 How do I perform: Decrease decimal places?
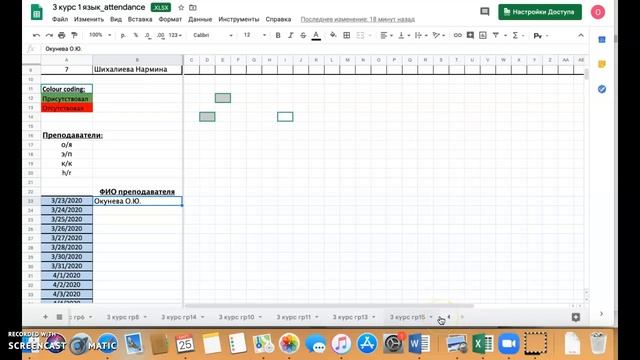(x=148, y=36)
